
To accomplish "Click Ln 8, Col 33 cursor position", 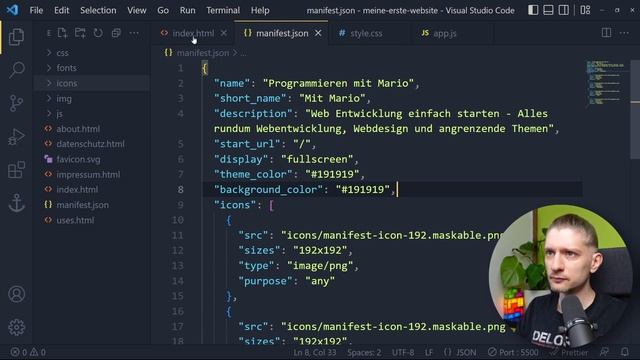I will pos(315,352).
